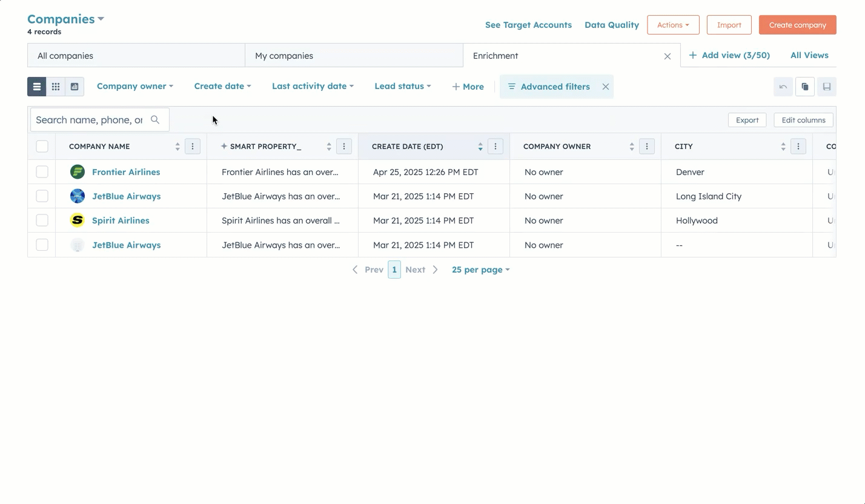Click the AI sparkle icon on Smart Property
This screenshot has width=865, height=504.
coord(224,147)
